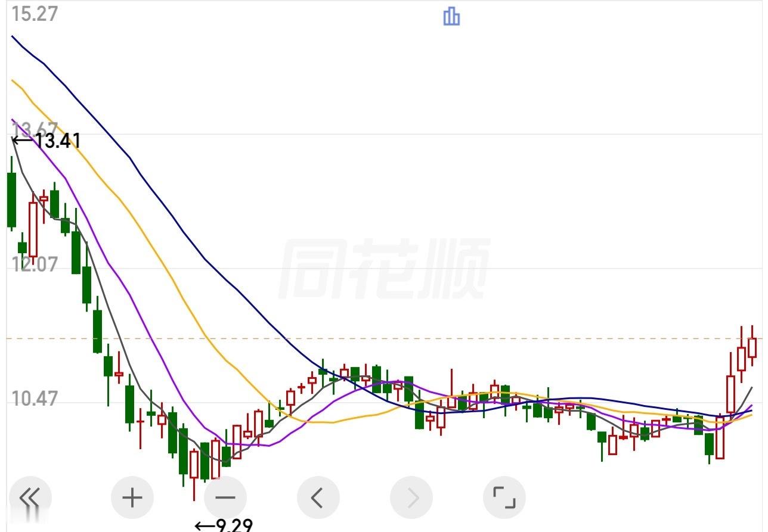This screenshot has height=532, width=768.
Task: Jump to earliest data with double-left arrows
Action: pyautogui.click(x=29, y=497)
